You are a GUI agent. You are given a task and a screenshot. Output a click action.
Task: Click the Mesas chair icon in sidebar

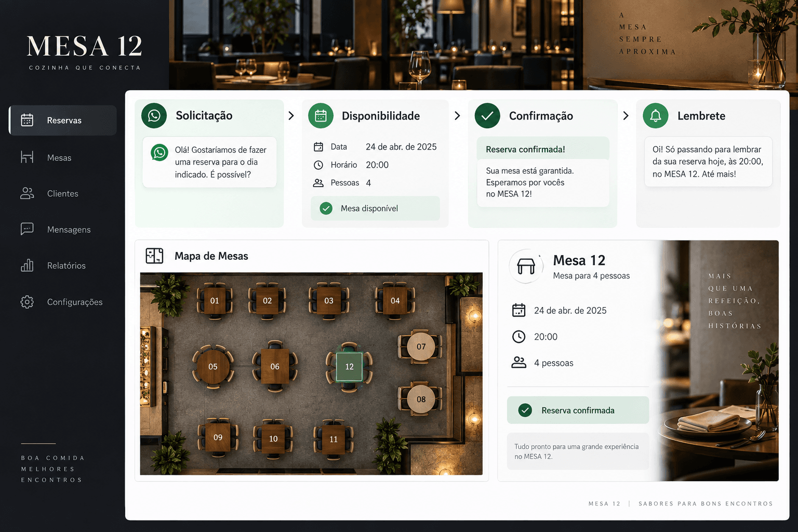coord(27,157)
